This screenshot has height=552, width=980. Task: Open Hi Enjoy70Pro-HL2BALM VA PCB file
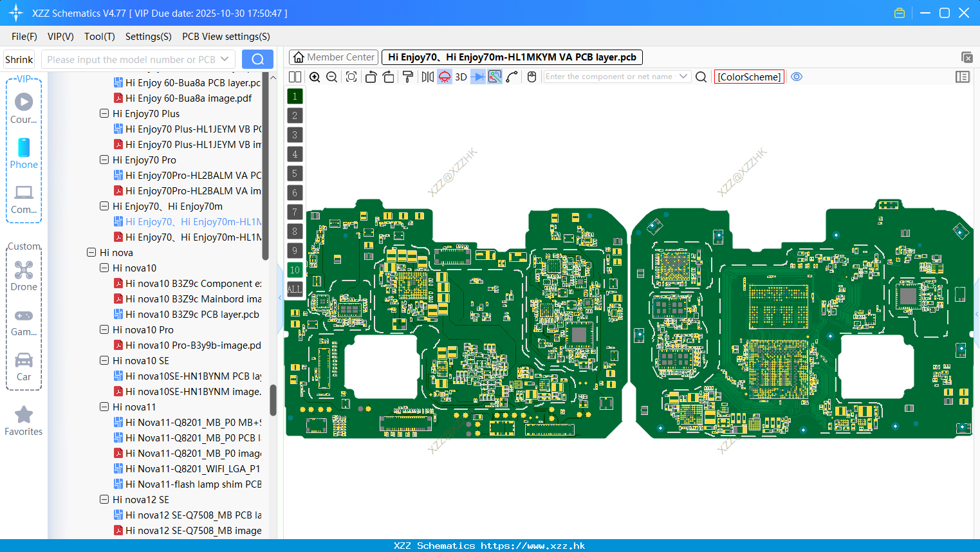coord(187,175)
